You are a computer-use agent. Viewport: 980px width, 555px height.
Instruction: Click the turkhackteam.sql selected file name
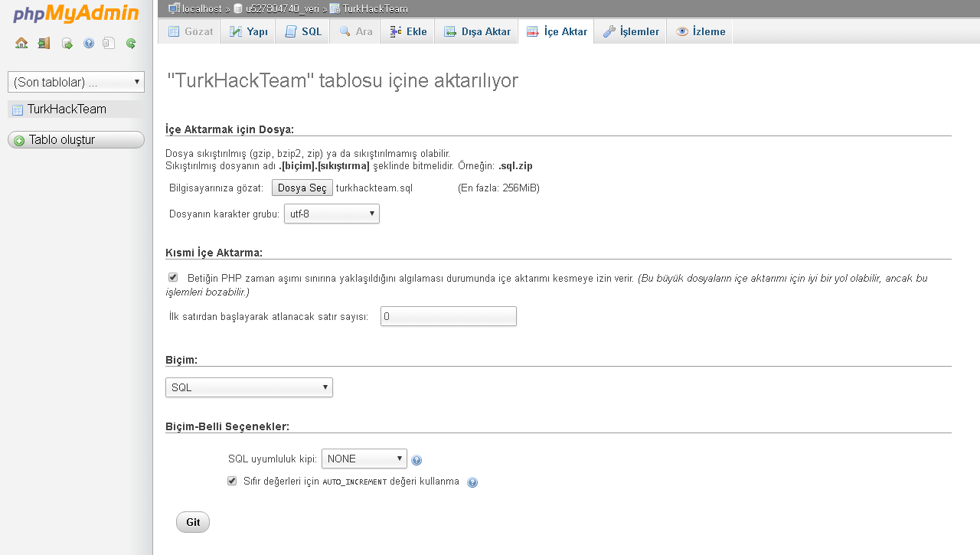374,188
